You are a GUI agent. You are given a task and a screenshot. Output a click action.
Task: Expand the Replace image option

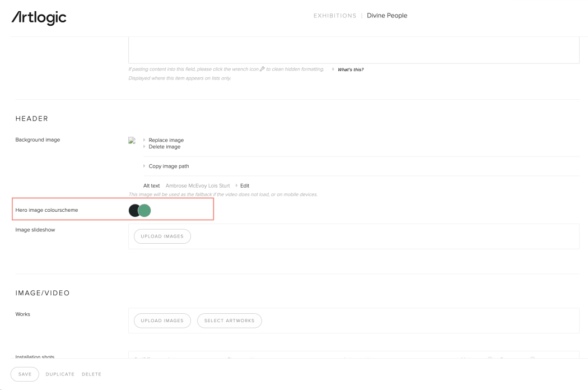[x=165, y=140]
